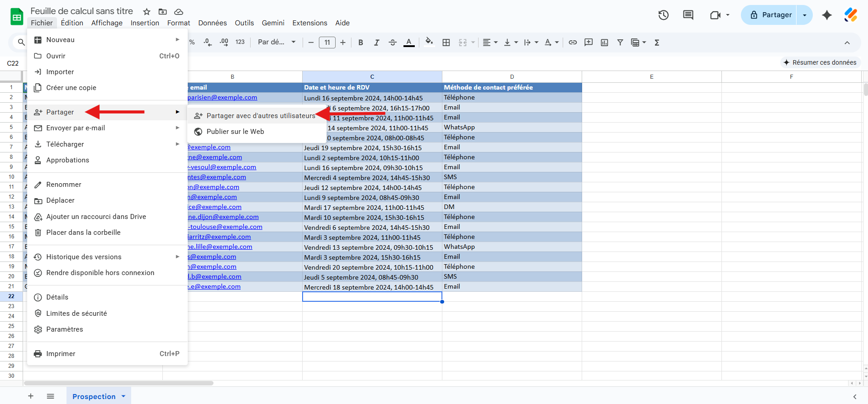Open the font family dropdown

276,42
